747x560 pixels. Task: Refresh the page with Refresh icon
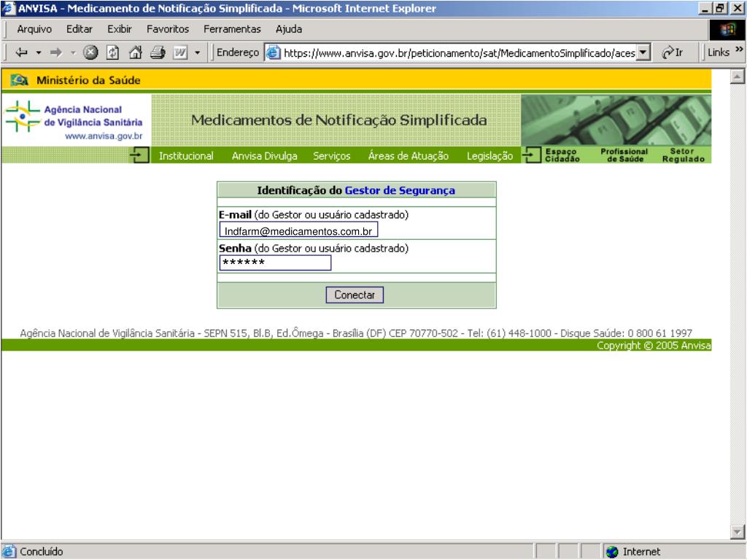click(x=112, y=52)
